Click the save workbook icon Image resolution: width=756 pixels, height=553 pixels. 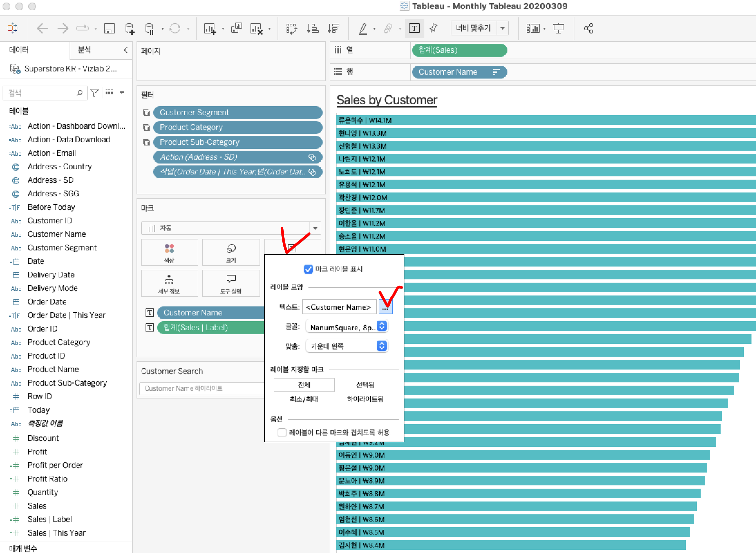tap(109, 28)
